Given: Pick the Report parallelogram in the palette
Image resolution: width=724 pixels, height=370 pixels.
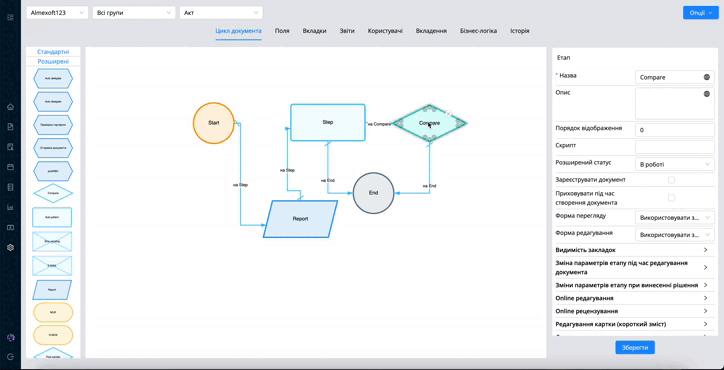Looking at the screenshot, I should pyautogui.click(x=52, y=290).
